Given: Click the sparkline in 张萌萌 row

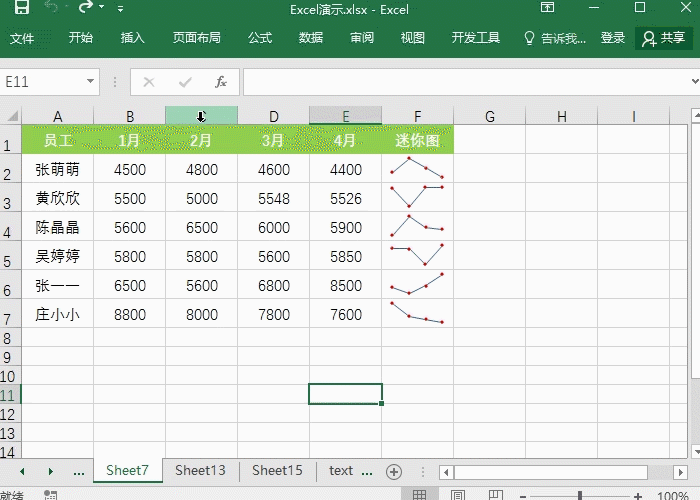Looking at the screenshot, I should tap(417, 168).
